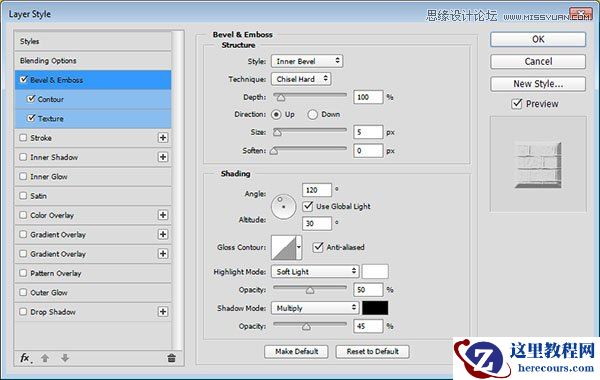Open the Highlight Mode dropdown
The width and height of the screenshot is (600, 380).
click(x=315, y=271)
